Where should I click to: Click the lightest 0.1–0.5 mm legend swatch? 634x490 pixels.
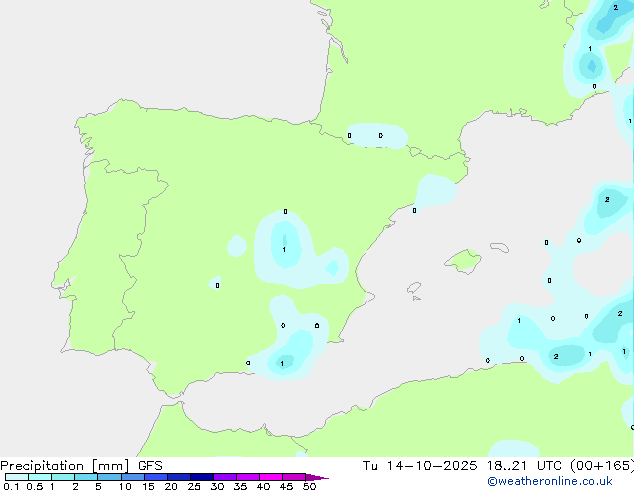click(x=17, y=477)
